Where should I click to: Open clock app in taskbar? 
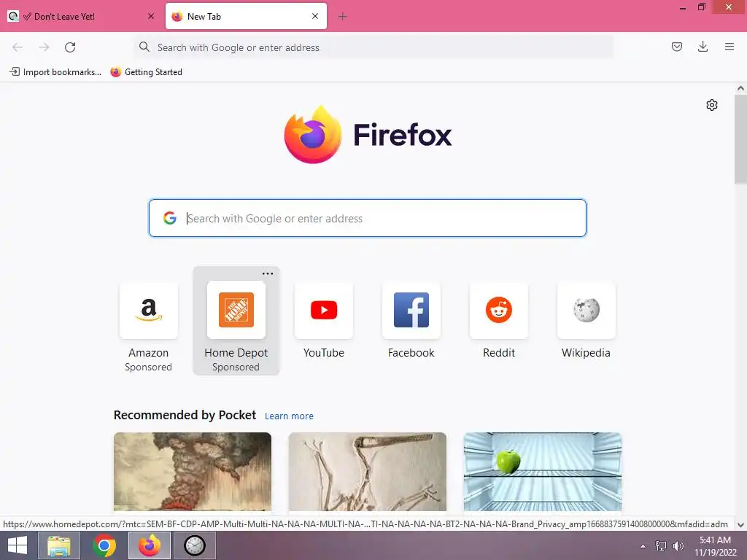(195, 545)
